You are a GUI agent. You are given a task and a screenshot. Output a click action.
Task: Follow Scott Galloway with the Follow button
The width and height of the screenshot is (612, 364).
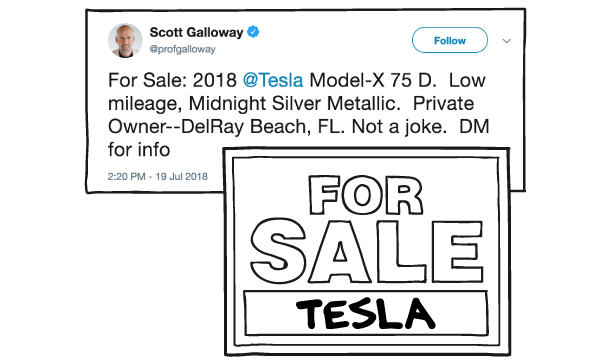point(450,40)
